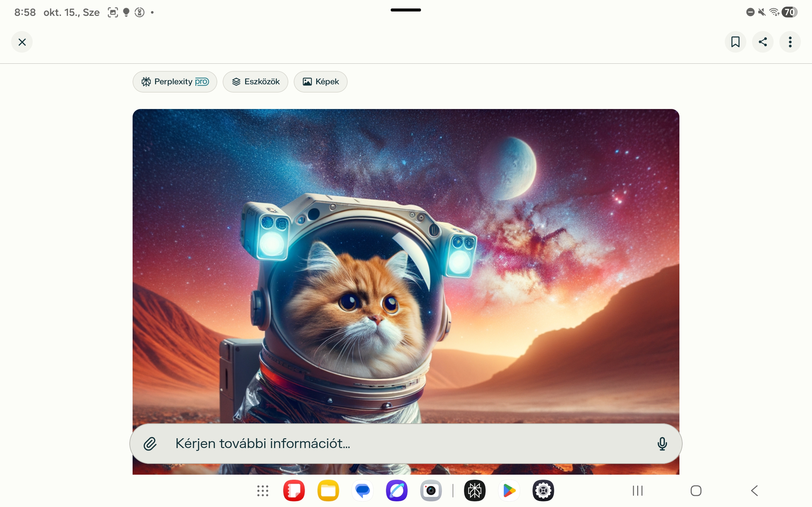Close the thread with X button

tap(22, 42)
